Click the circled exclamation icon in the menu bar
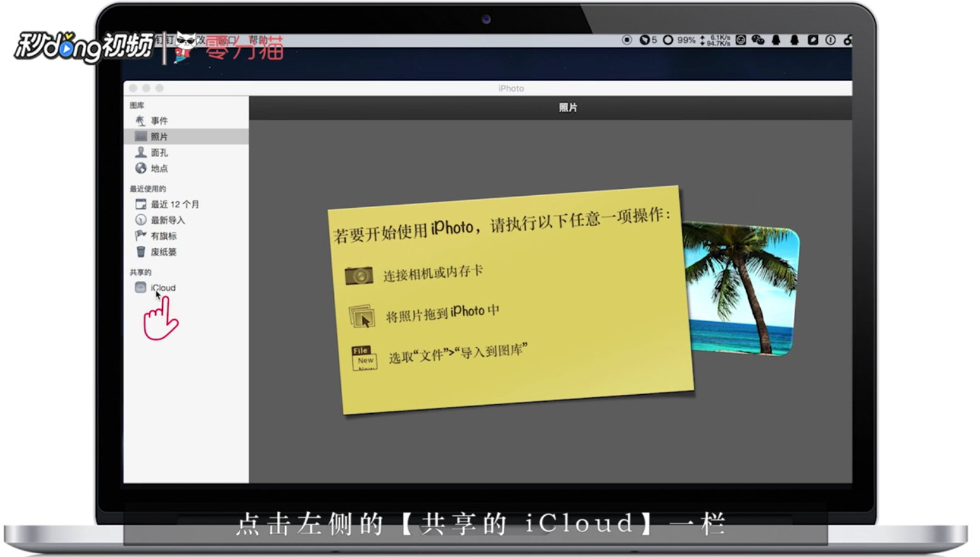 click(x=830, y=40)
